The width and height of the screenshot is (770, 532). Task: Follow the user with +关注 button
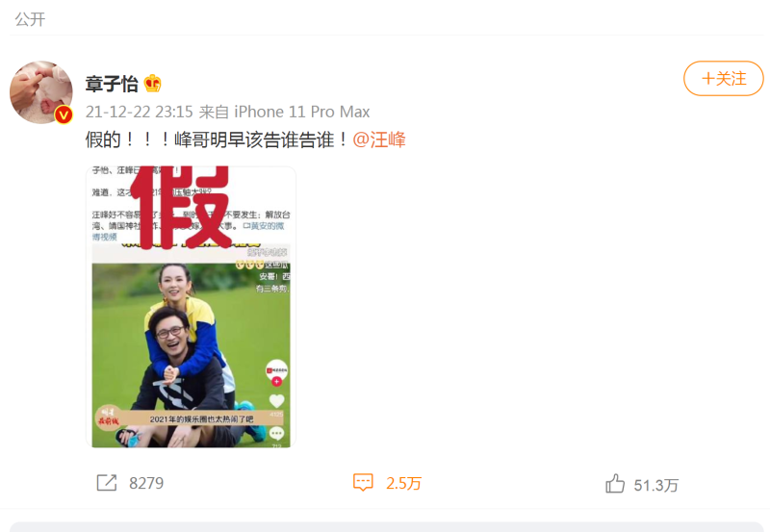pyautogui.click(x=724, y=79)
